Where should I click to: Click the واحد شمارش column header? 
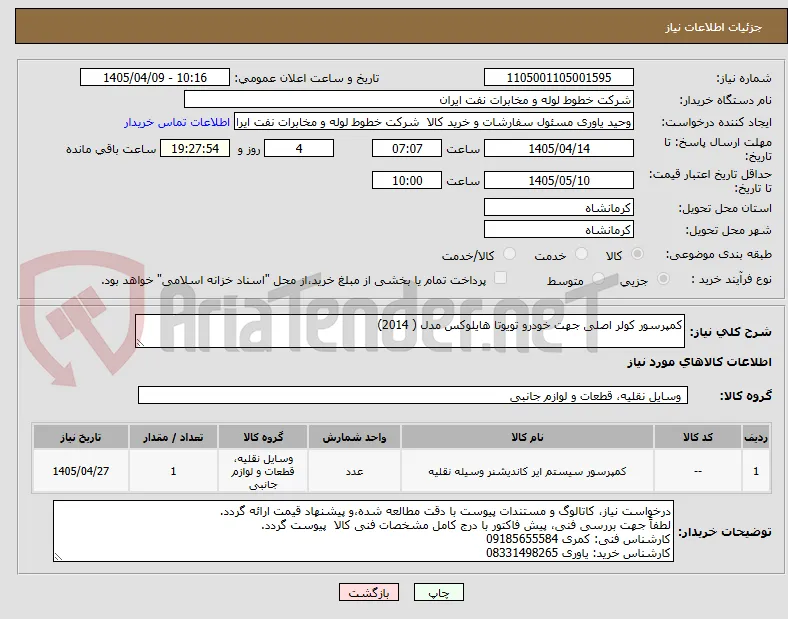(354, 437)
